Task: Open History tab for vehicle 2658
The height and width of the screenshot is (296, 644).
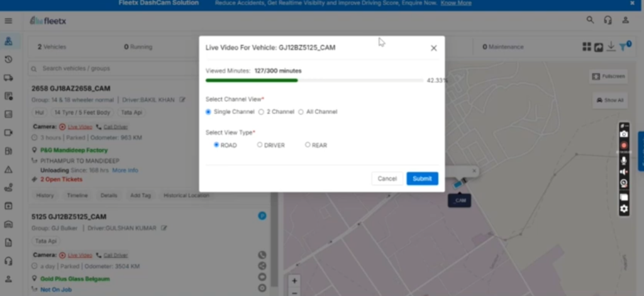Action: point(45,195)
